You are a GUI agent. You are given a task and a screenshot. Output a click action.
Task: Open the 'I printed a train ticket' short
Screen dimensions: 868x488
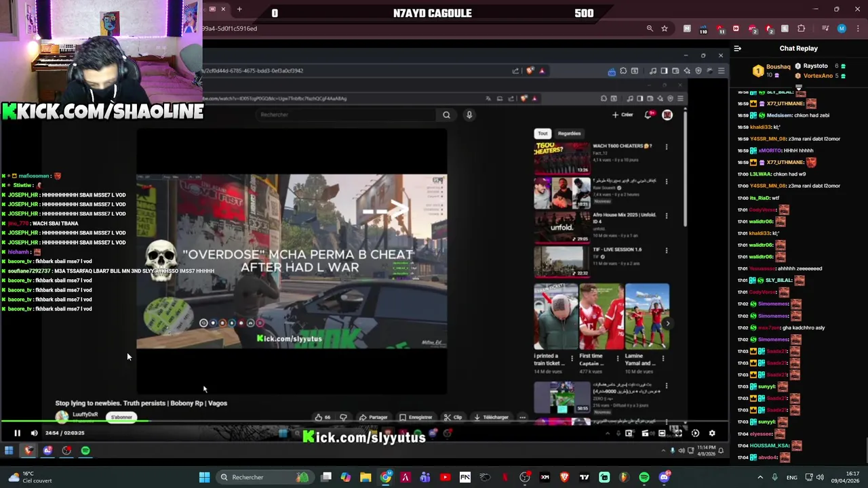(x=555, y=317)
